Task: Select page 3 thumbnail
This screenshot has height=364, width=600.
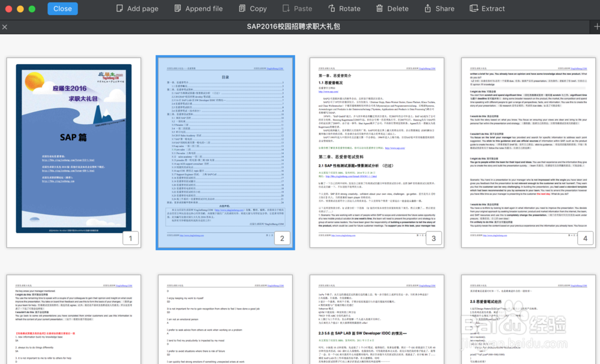Action: (x=377, y=152)
